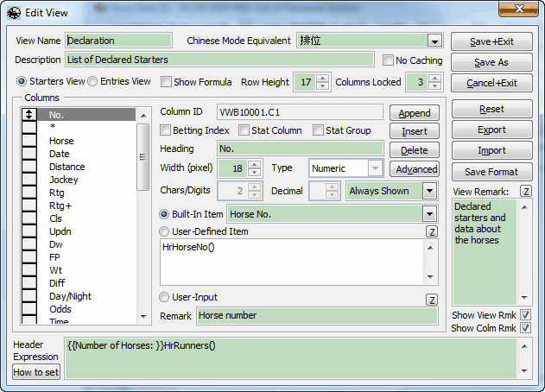
Task: Click the move handle beside No. column
Action: 29,114
